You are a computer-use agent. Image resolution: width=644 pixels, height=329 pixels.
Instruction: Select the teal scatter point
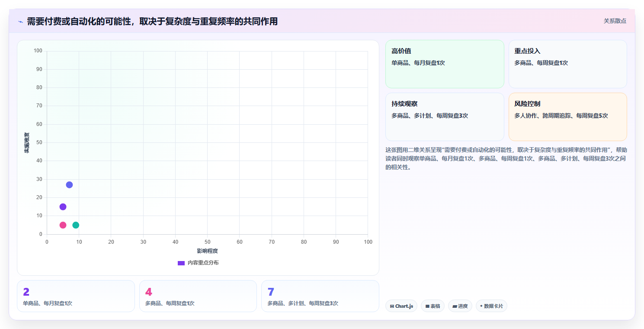(76, 225)
